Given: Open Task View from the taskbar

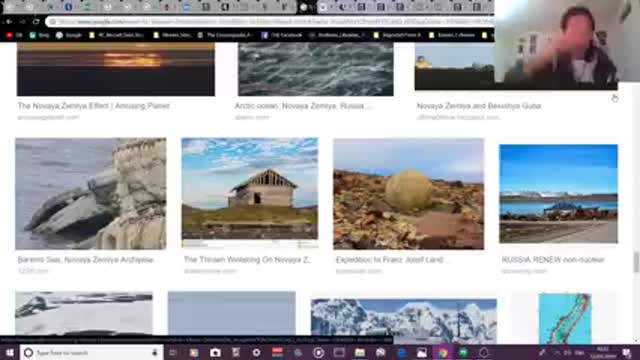Looking at the screenshot, I should click(x=173, y=353).
